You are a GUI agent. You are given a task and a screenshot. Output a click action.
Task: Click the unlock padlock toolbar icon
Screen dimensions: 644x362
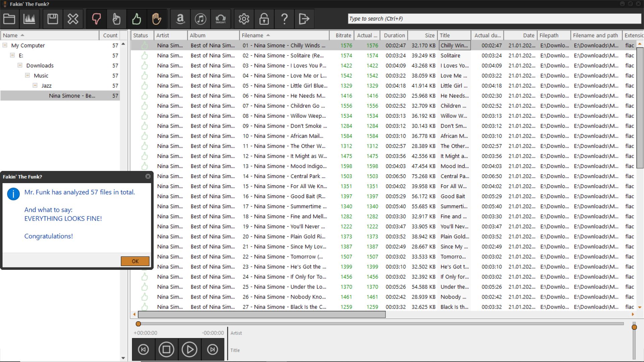pos(264,19)
